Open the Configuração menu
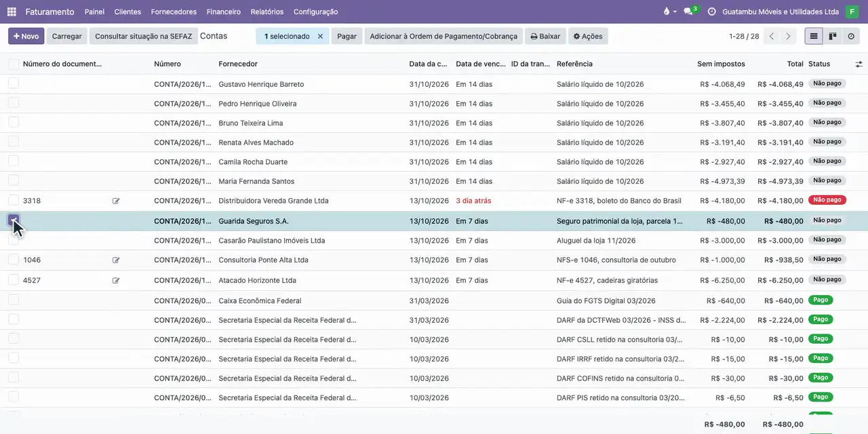Screen dimensions: 868x434 (316, 12)
